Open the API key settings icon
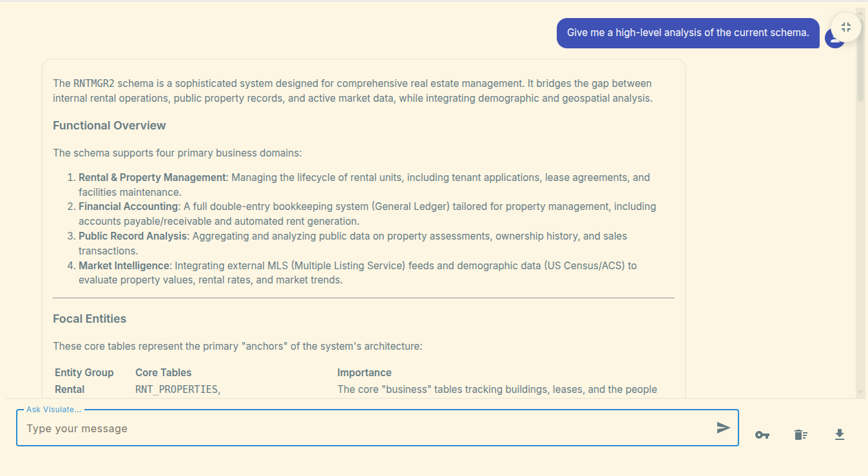Viewport: 868px width, 476px height. (762, 435)
